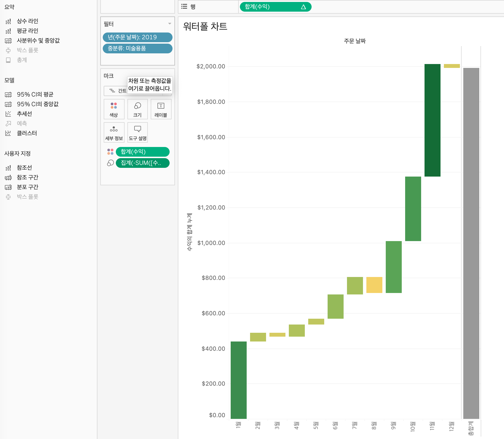The image size is (504, 439).
Task: Click the 분포 구간 analytics item
Action: tap(27, 187)
